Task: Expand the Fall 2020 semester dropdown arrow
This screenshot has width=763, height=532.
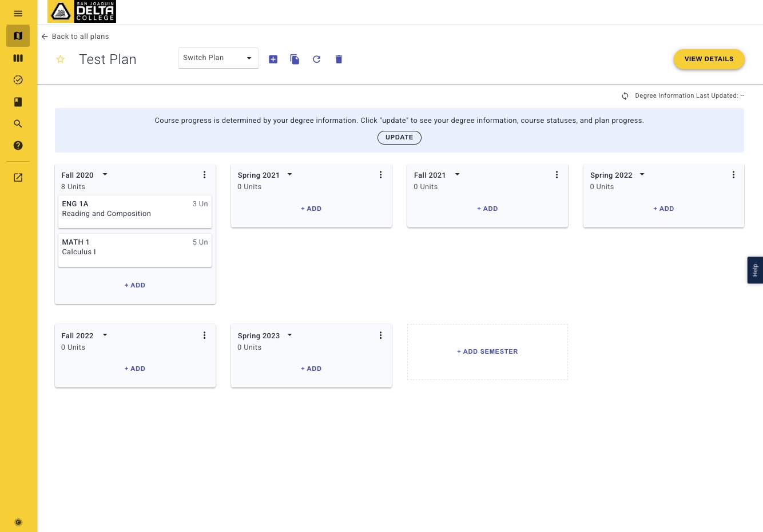Action: coord(105,175)
